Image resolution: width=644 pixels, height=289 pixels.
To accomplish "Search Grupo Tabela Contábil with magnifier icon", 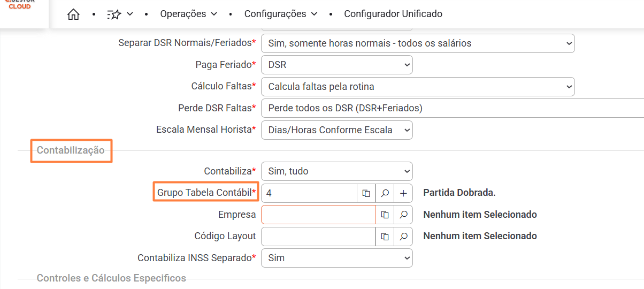I will (385, 193).
